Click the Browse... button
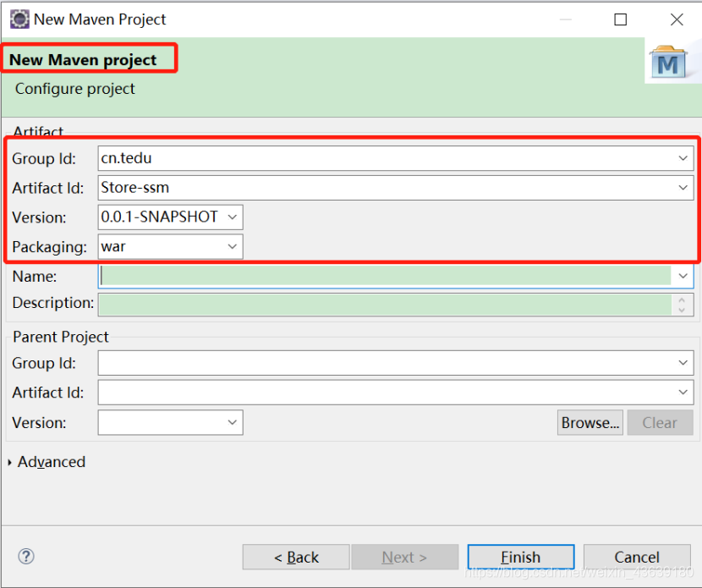702x588 pixels. click(590, 422)
